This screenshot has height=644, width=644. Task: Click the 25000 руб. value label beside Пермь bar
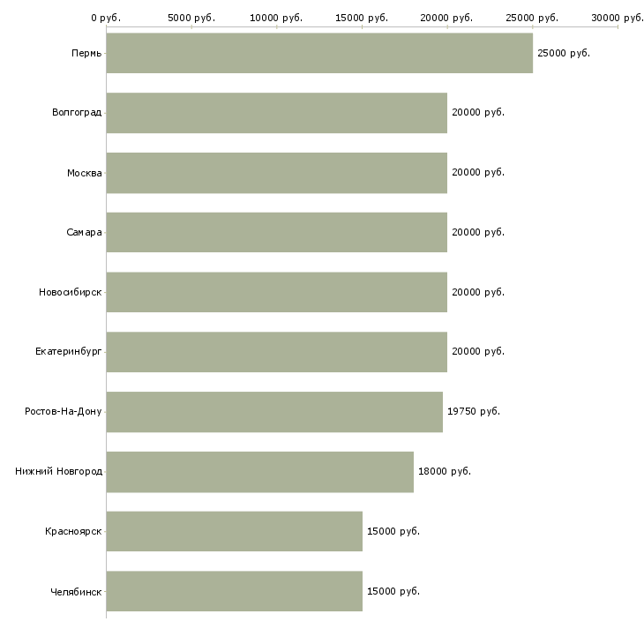563,53
